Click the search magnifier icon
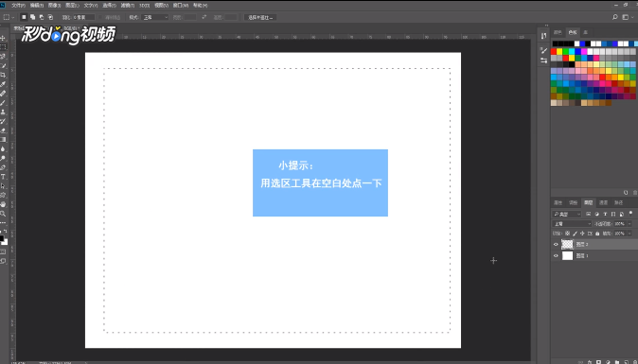The height and width of the screenshot is (364, 638). click(615, 17)
